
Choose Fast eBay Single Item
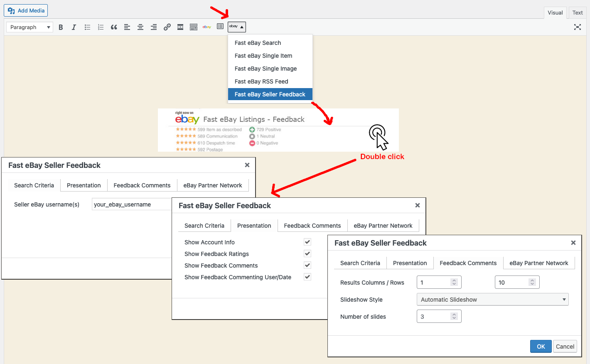click(270, 56)
